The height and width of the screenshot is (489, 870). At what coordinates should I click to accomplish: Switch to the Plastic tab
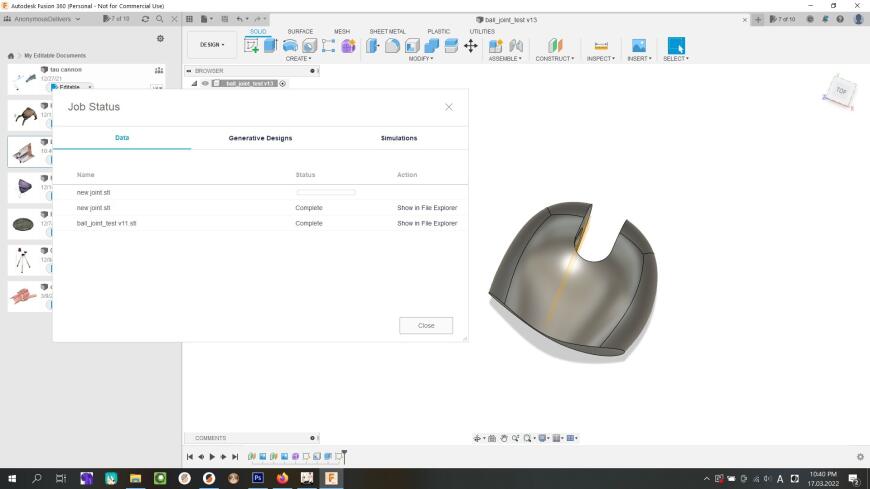(438, 32)
